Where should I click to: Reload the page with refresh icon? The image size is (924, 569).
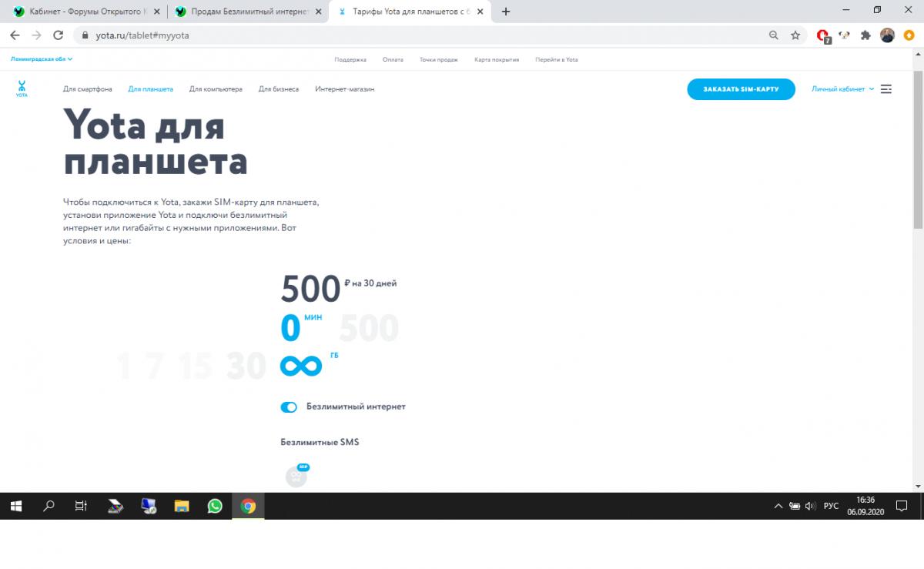click(59, 35)
